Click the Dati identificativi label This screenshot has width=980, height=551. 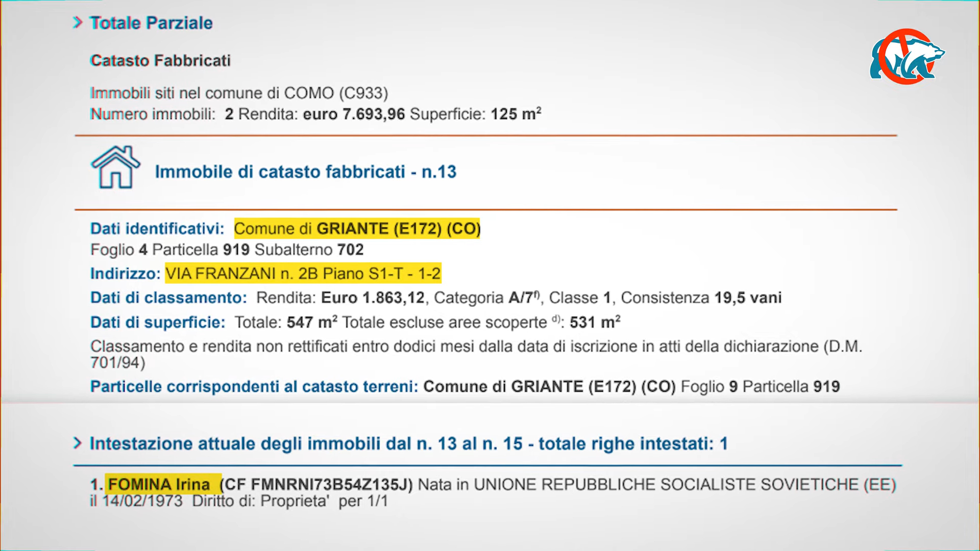point(157,229)
